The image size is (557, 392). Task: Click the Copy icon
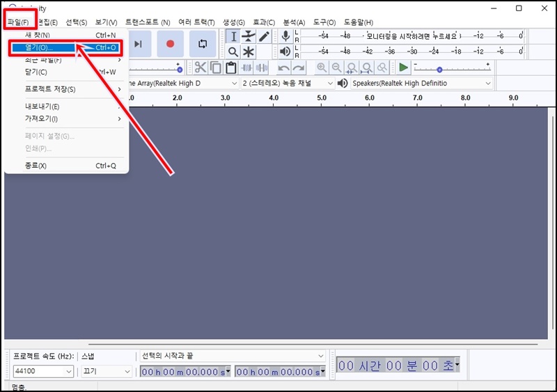point(216,68)
